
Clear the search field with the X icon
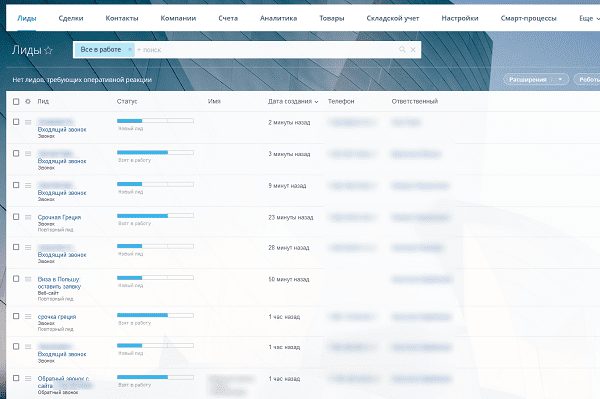pos(413,49)
